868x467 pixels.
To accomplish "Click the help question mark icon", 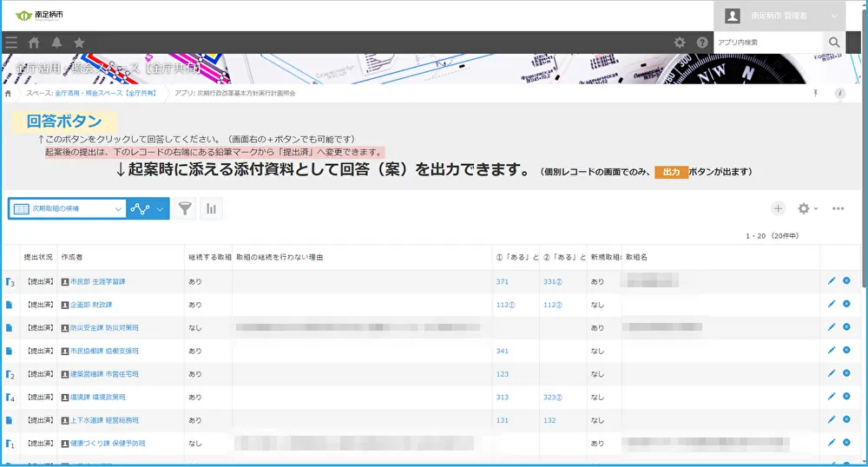I will [701, 43].
